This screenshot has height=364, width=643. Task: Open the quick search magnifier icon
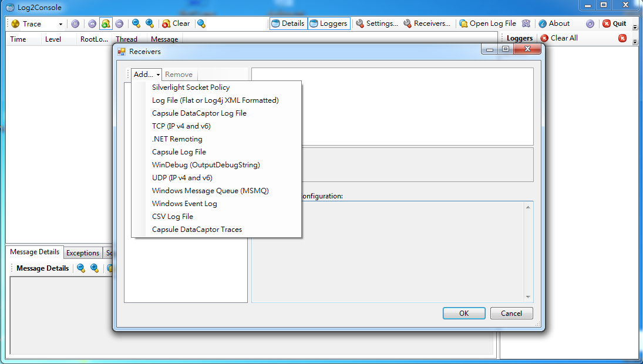tap(200, 23)
